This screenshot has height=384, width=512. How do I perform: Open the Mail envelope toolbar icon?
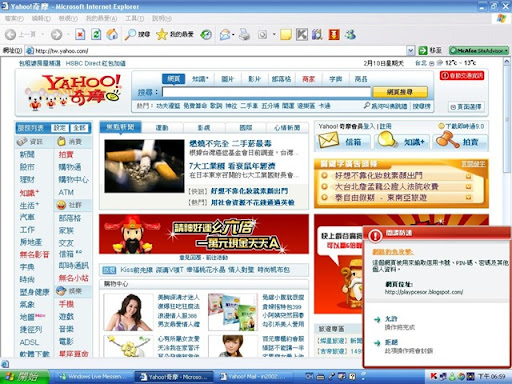(x=225, y=34)
